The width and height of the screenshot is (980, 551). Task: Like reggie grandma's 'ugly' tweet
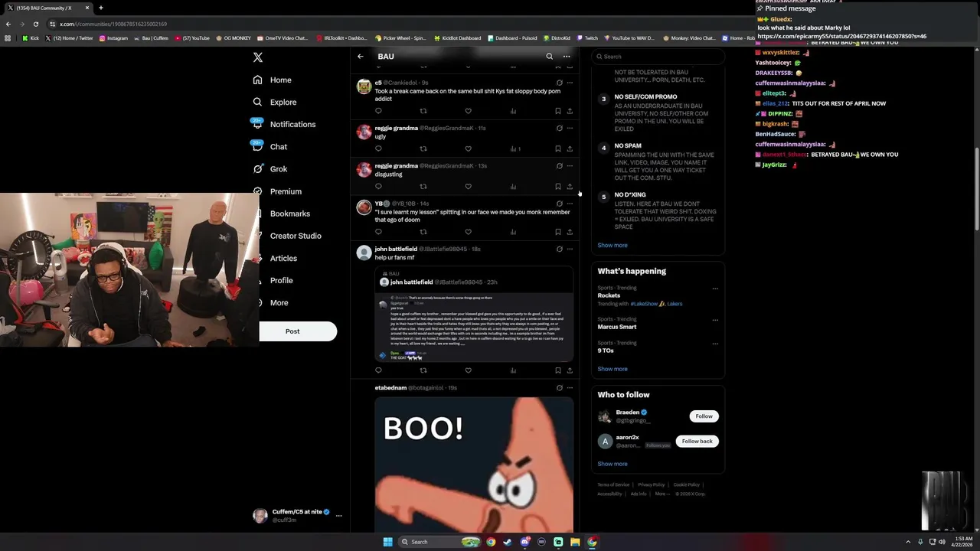pos(468,148)
